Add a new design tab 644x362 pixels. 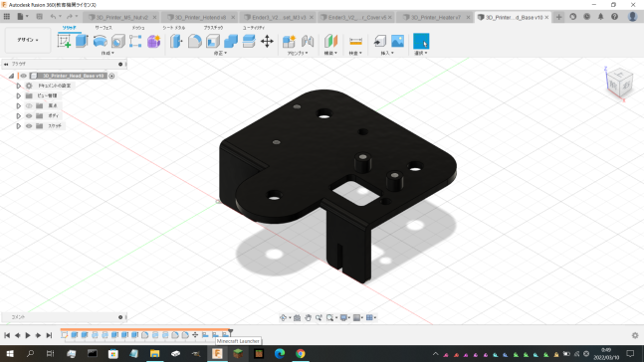pyautogui.click(x=558, y=17)
